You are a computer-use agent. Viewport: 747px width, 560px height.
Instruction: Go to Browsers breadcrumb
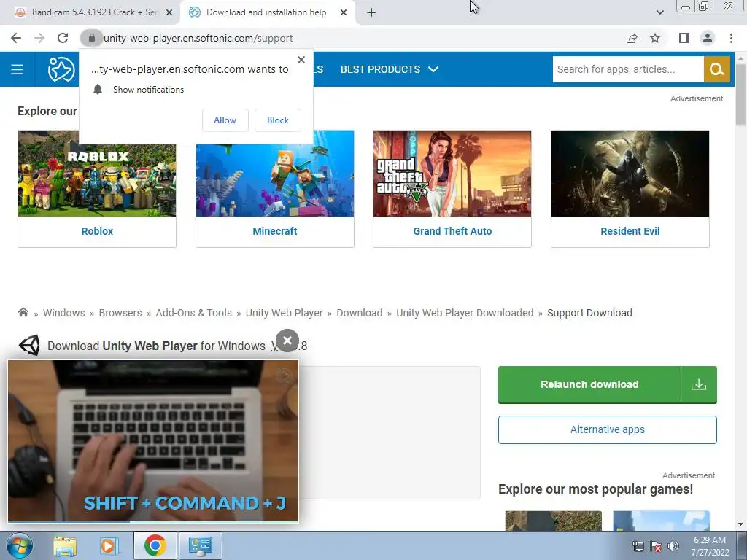(x=120, y=313)
